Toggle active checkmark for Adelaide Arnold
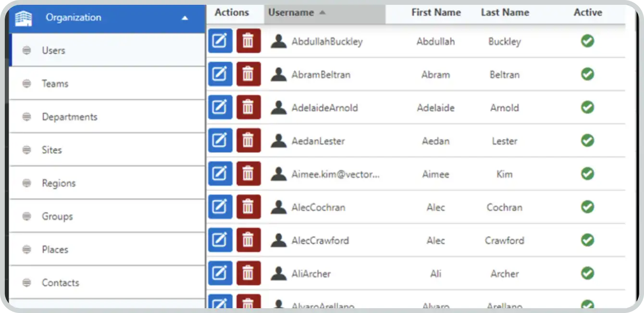Screen dimensions: 644x313 [587, 107]
